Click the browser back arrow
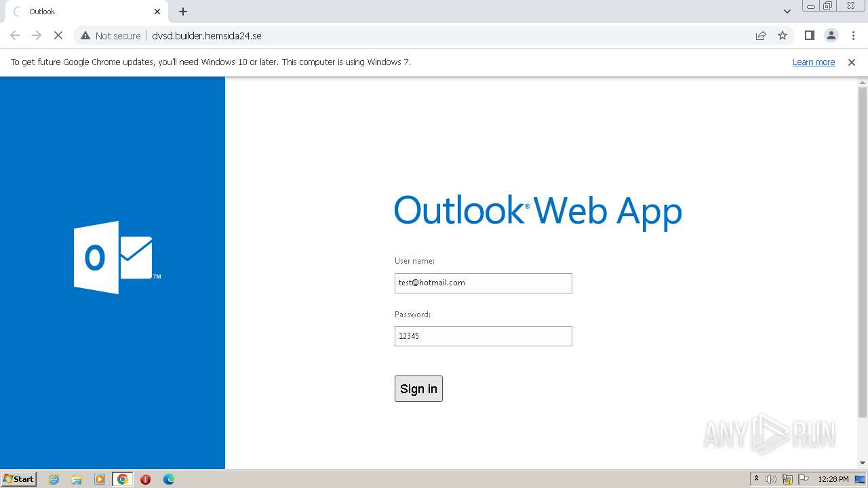868x488 pixels. click(x=15, y=35)
